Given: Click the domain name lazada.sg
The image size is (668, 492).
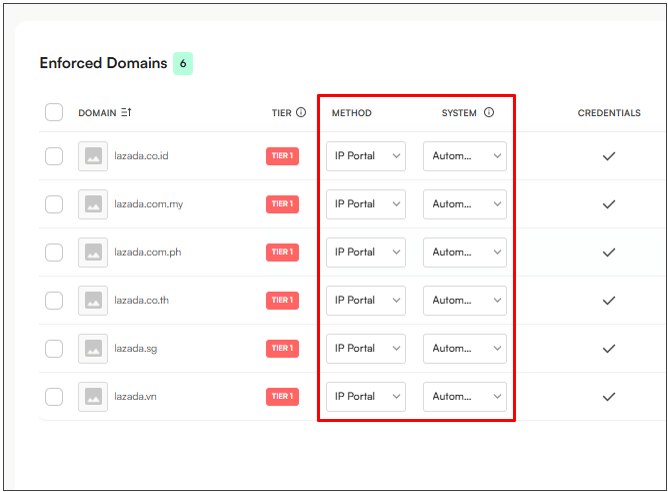Looking at the screenshot, I should pos(135,348).
